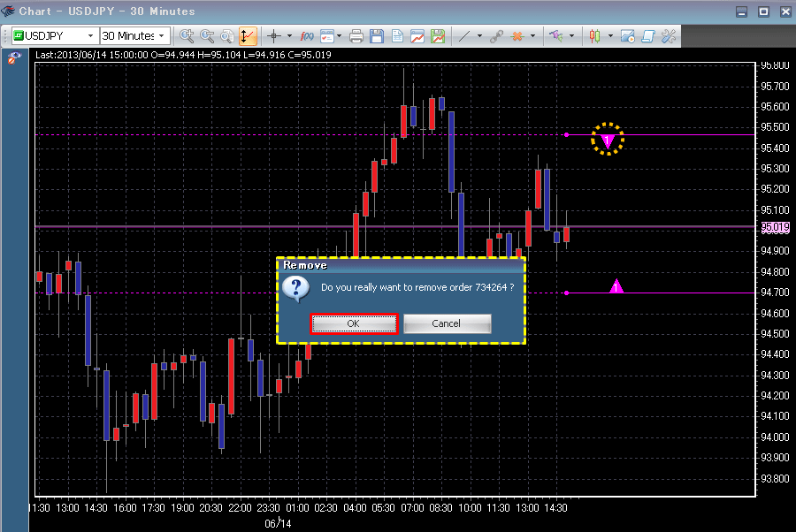Click the red line chart image icon
Image resolution: width=796 pixels, height=532 pixels.
(x=417, y=36)
